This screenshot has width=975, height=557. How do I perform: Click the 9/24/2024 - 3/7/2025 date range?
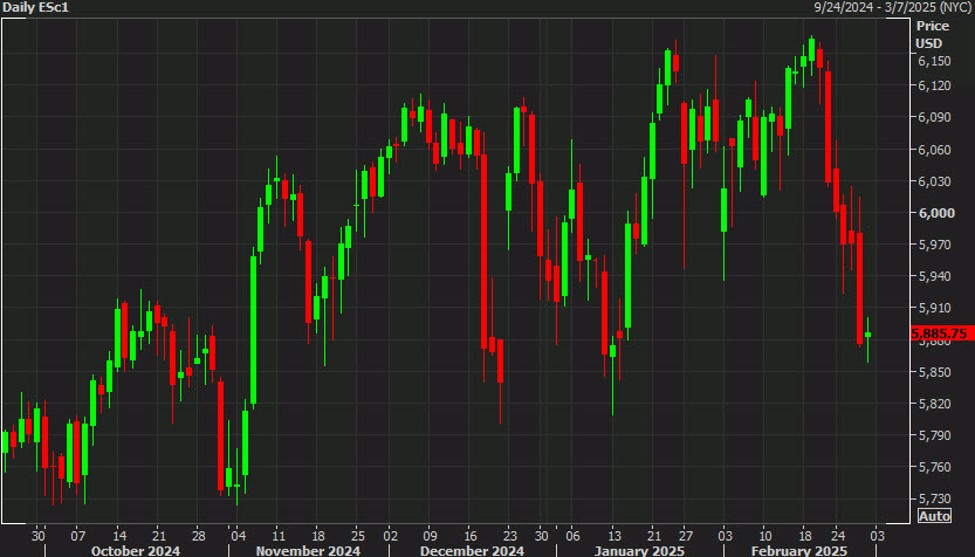point(888,7)
